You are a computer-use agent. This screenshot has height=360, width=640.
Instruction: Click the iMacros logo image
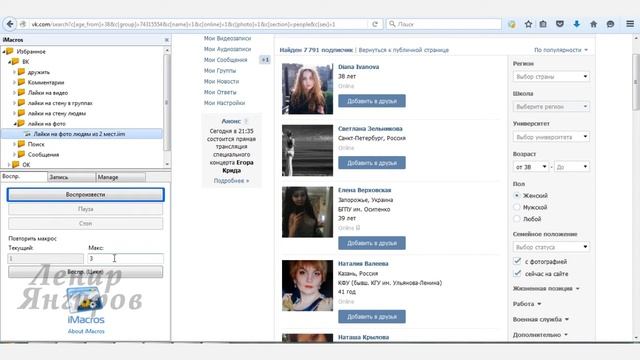86,300
